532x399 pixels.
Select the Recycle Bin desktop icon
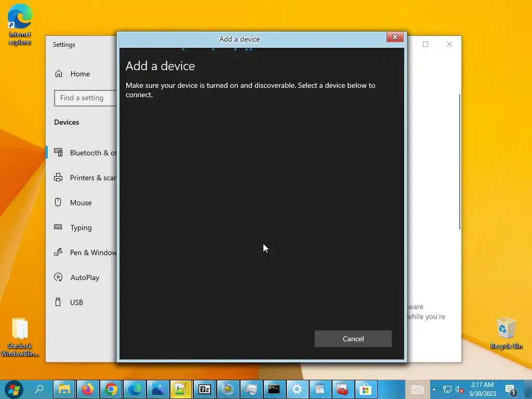(506, 333)
